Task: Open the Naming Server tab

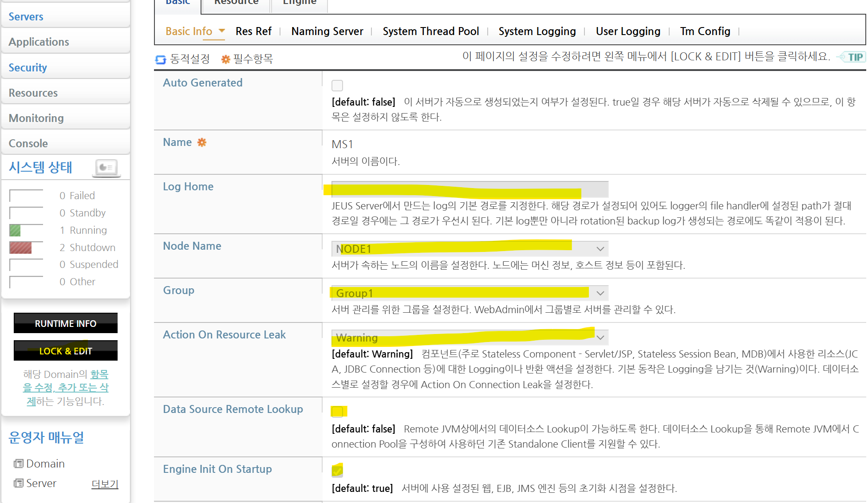Action: click(327, 31)
